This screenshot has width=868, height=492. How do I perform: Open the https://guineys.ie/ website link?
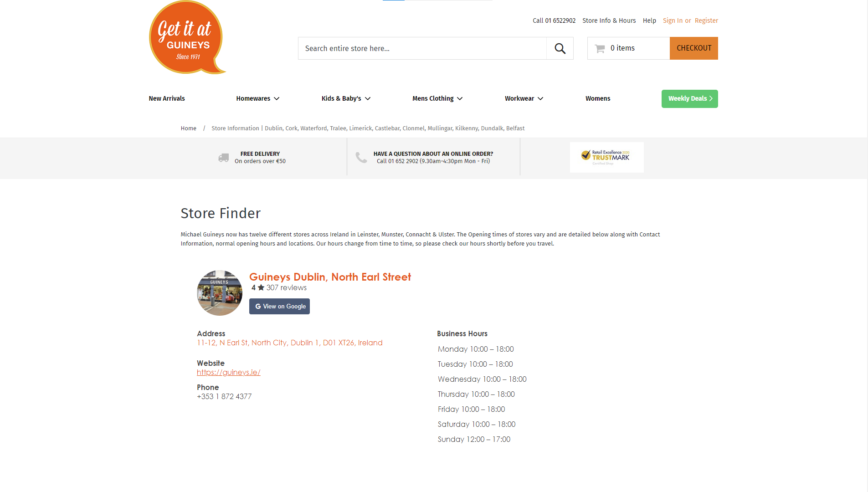(229, 372)
